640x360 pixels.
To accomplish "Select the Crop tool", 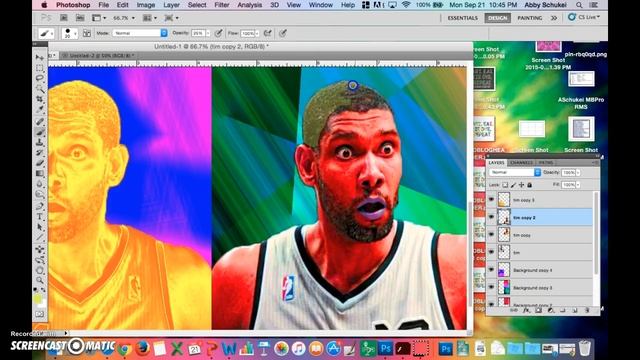I will (40, 99).
